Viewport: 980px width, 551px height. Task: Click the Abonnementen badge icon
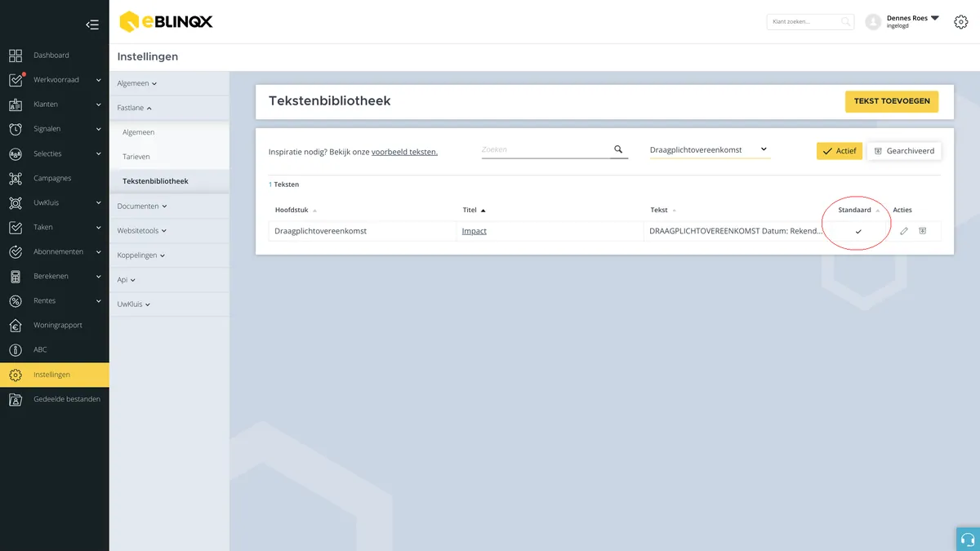point(16,251)
